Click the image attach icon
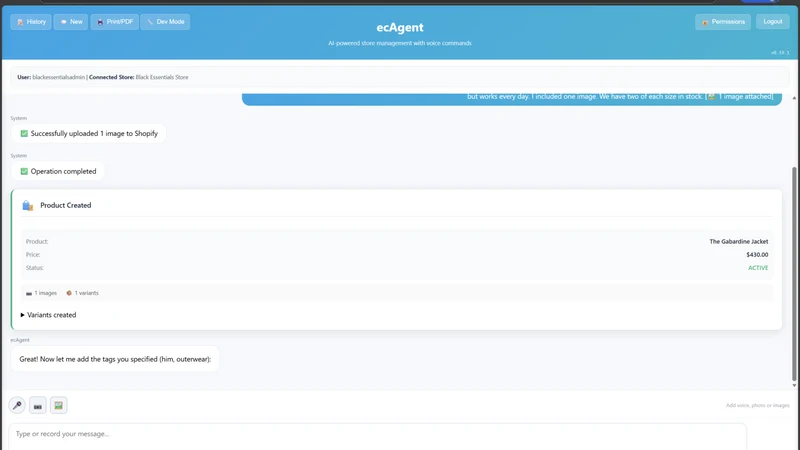The height and width of the screenshot is (450, 800). pyautogui.click(x=59, y=406)
